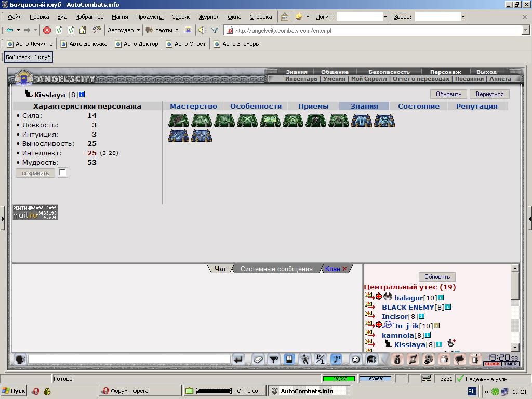Click the running man icon in the chat bar
Viewport: 532px width, 399px height.
(304, 359)
